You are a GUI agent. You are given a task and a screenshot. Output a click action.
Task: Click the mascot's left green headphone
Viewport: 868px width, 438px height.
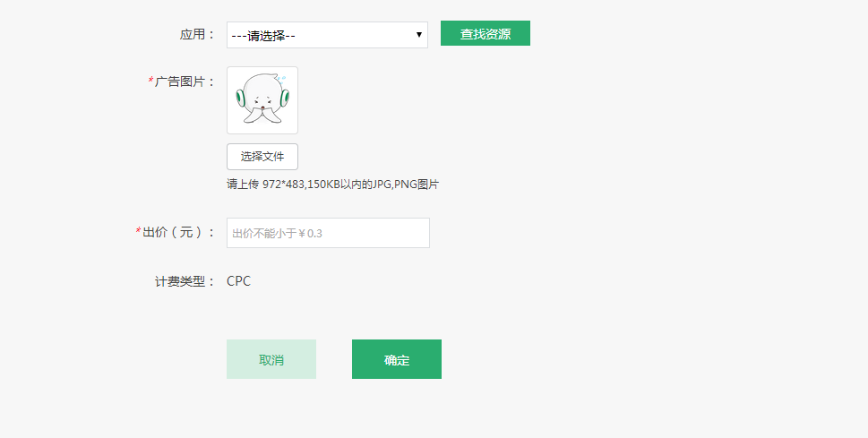pos(240,99)
